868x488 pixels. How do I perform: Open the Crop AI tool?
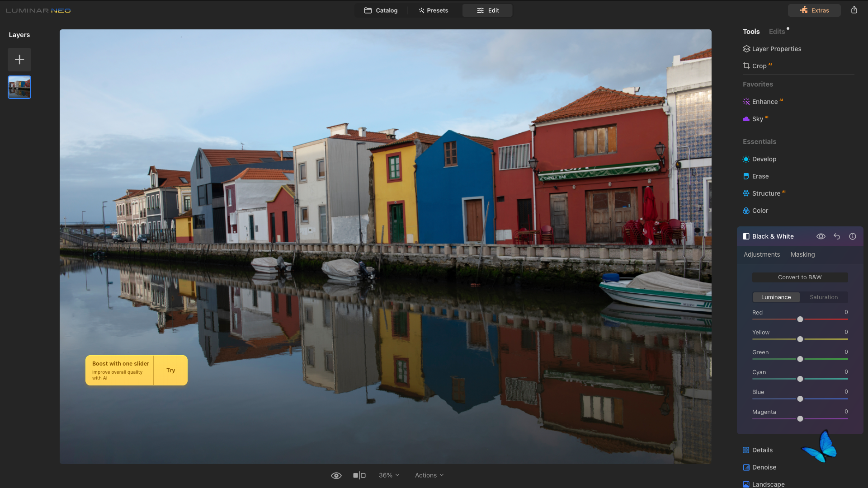pos(757,66)
